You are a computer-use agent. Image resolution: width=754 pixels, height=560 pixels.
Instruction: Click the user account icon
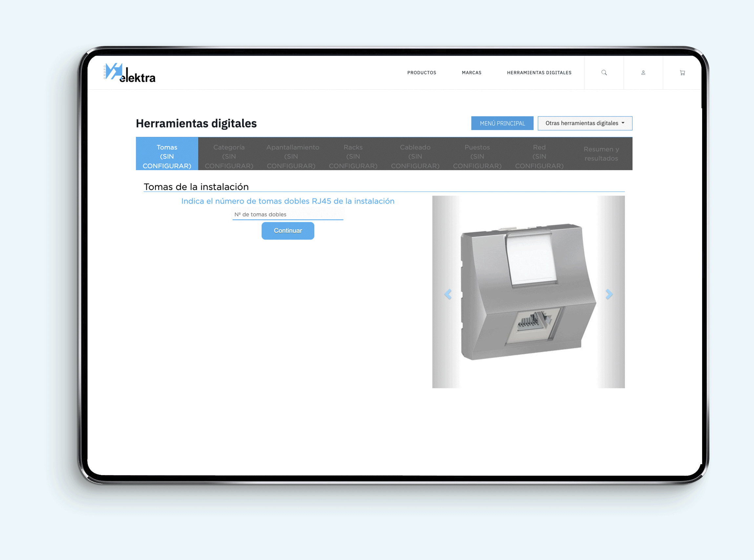pos(643,73)
